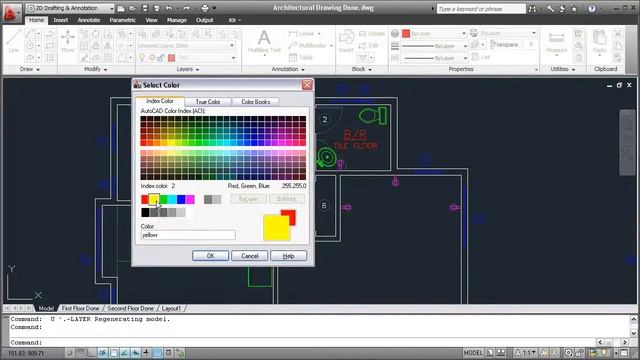Click the Save As icon in Quick Access toolbar
The image size is (640, 360).
[157, 8]
